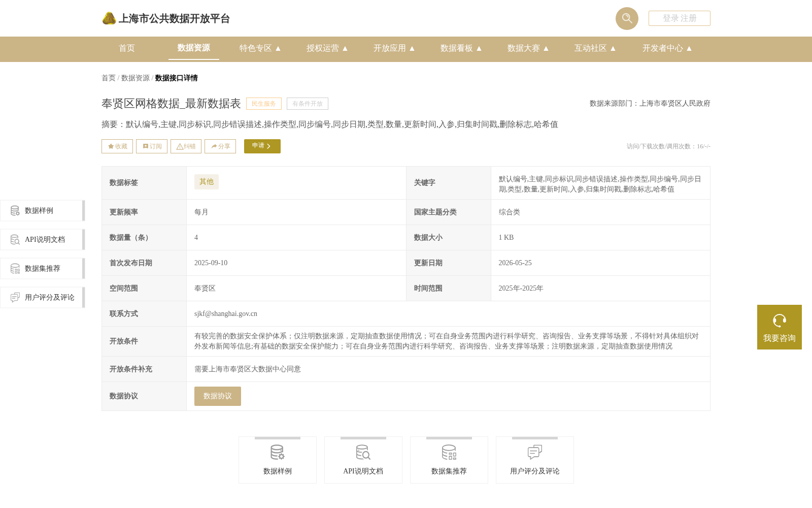Viewport: 812px width, 508px height.
Task: Click the 每月 update frequency value
Action: (x=201, y=212)
